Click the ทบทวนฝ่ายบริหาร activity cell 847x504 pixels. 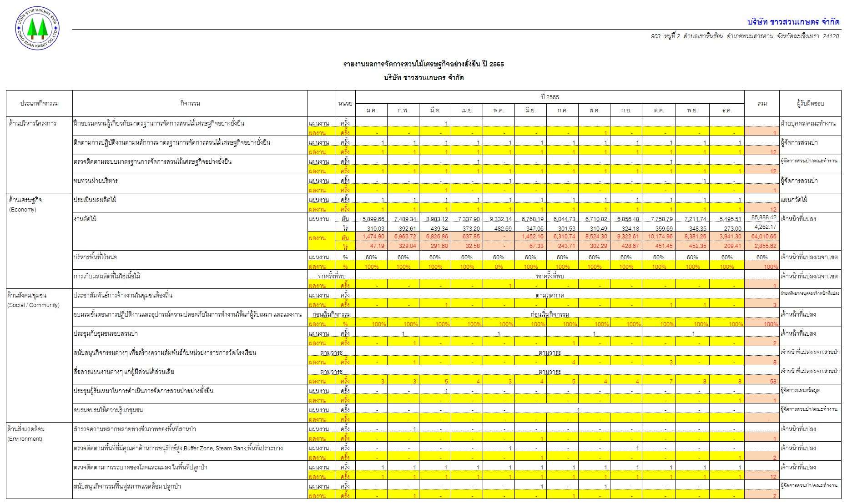(96, 181)
